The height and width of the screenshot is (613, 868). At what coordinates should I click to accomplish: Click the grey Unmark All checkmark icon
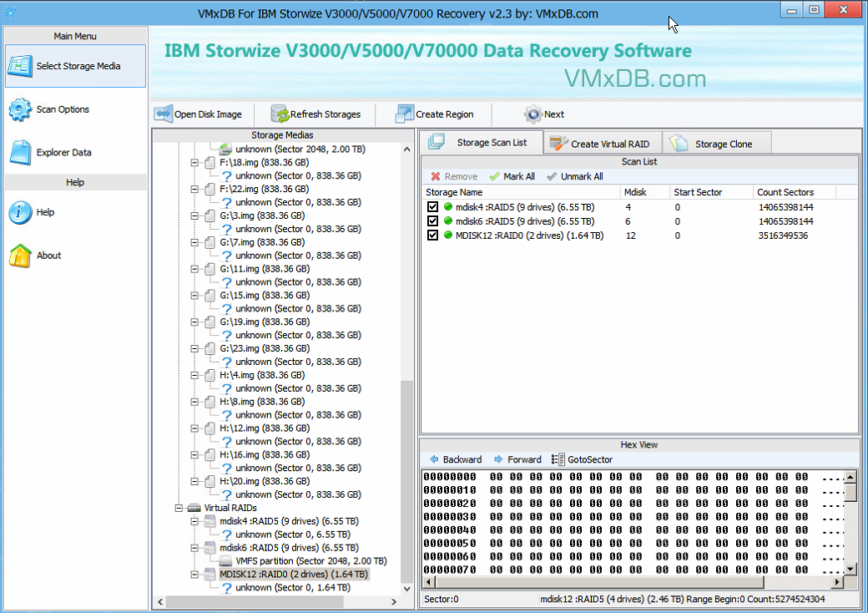pos(552,176)
